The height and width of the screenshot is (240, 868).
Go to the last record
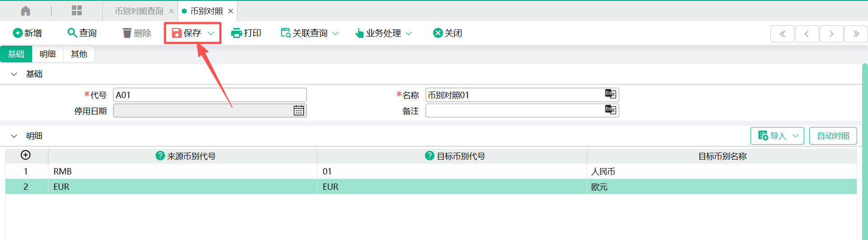pos(856,34)
